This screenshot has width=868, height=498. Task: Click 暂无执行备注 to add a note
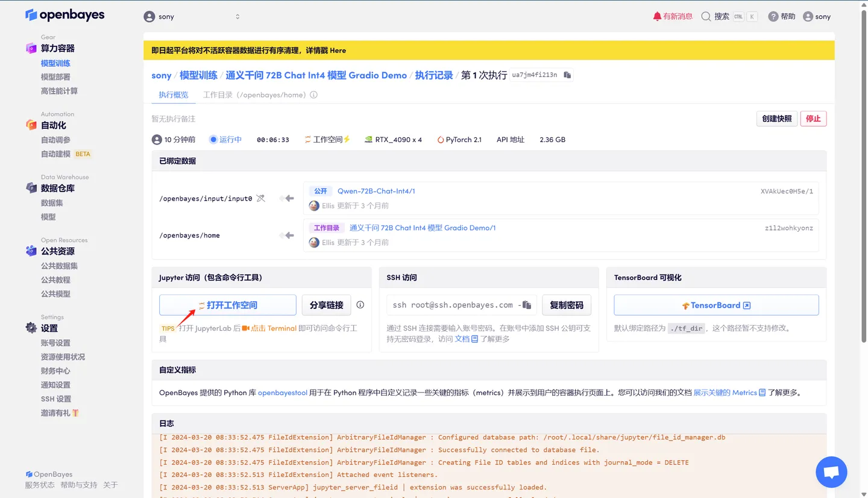click(x=174, y=119)
